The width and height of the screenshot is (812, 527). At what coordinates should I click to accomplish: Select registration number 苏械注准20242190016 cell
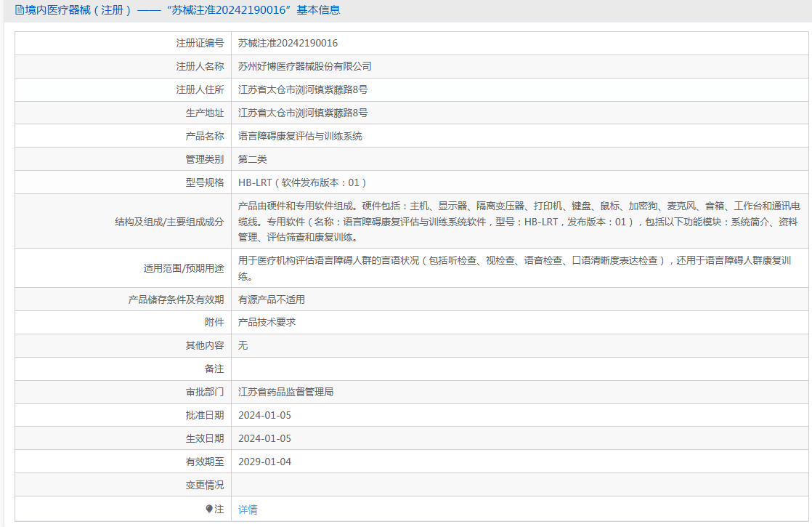[288, 43]
